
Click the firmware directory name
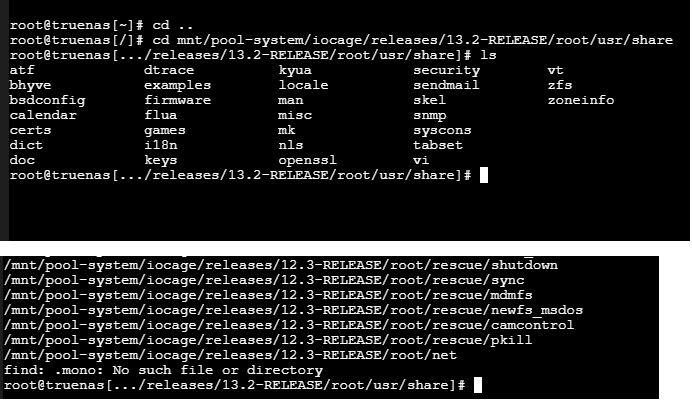(177, 101)
